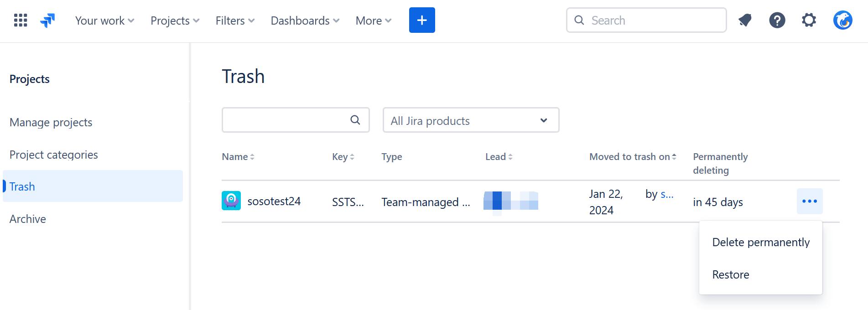Viewport: 868px width, 310px height.
Task: Click the 'in 45 days' cell
Action: point(718,202)
